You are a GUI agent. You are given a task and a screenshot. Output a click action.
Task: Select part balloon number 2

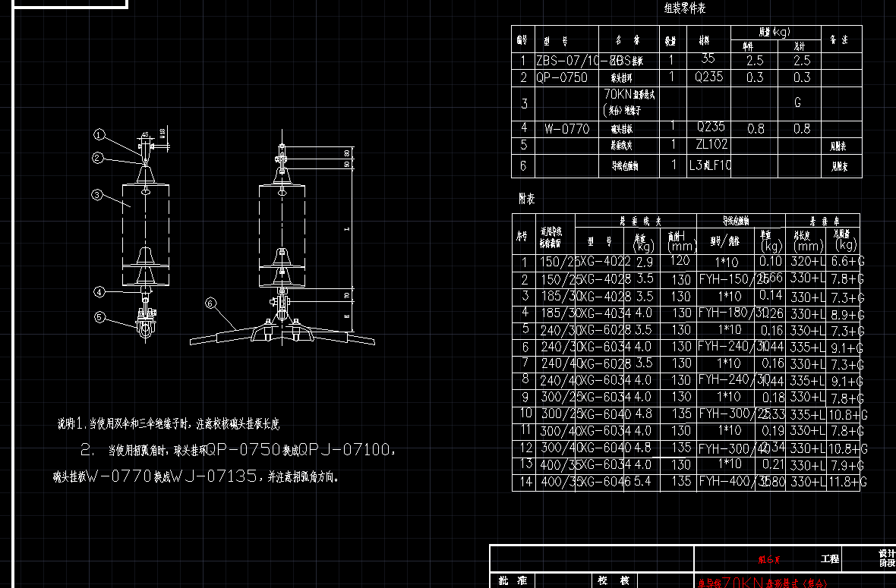coord(98,158)
